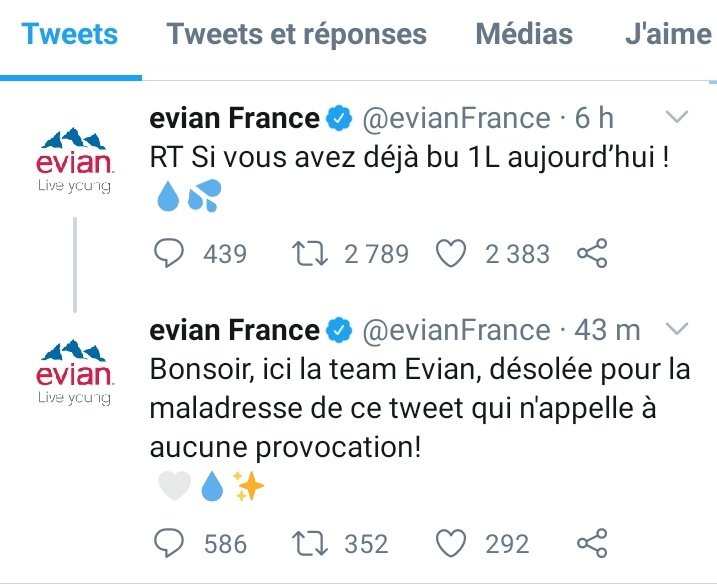Open @evianFrance handle in the first tweet

pyautogui.click(x=455, y=119)
